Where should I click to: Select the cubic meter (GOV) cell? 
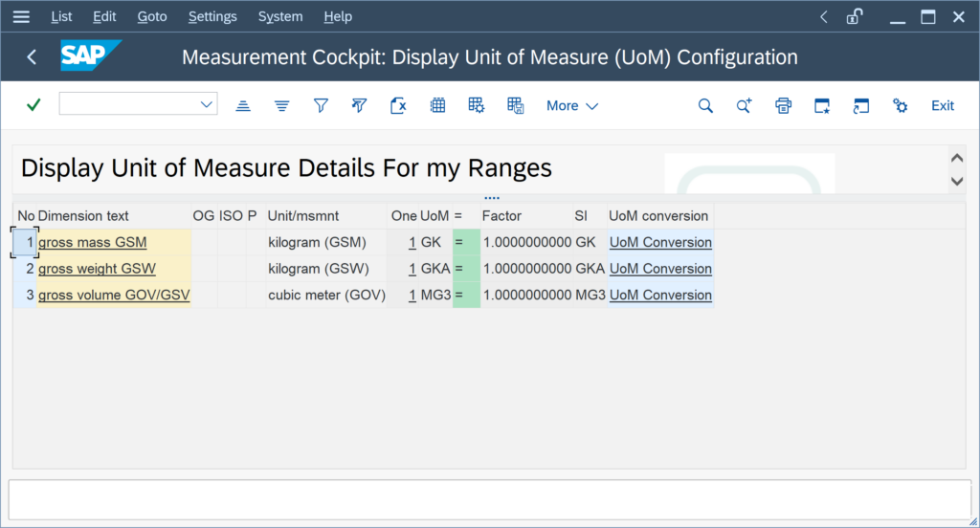tap(327, 295)
